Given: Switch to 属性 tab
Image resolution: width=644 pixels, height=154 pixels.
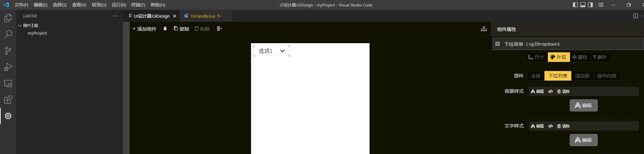Looking at the screenshot, I should [x=580, y=57].
